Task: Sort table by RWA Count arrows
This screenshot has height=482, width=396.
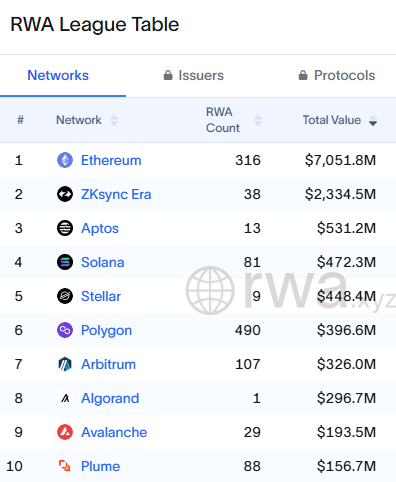Action: coord(258,120)
